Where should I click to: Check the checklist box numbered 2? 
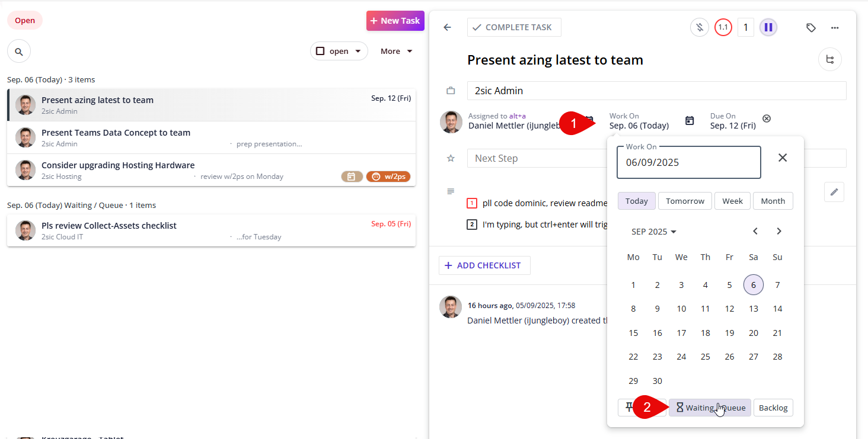(472, 225)
